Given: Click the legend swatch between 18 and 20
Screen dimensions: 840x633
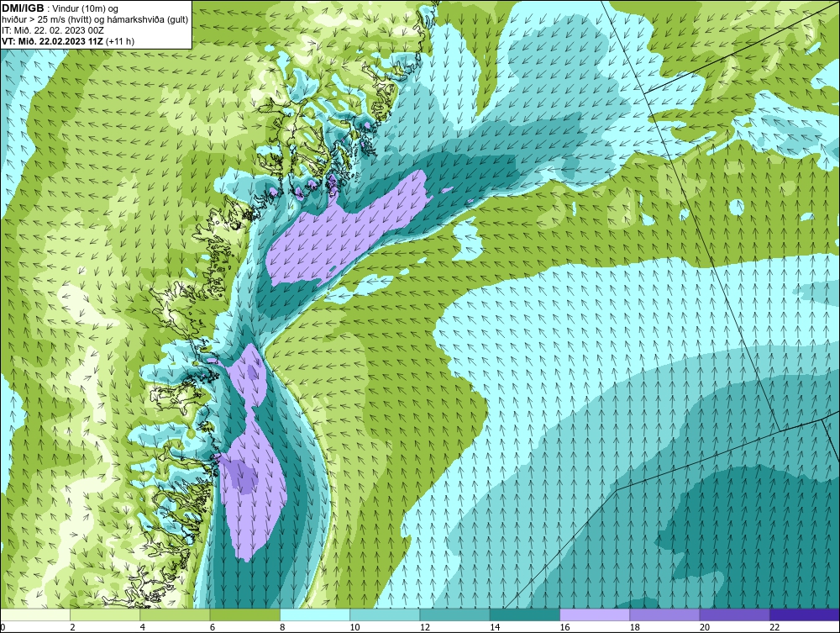Looking at the screenshot, I should click(x=664, y=615).
